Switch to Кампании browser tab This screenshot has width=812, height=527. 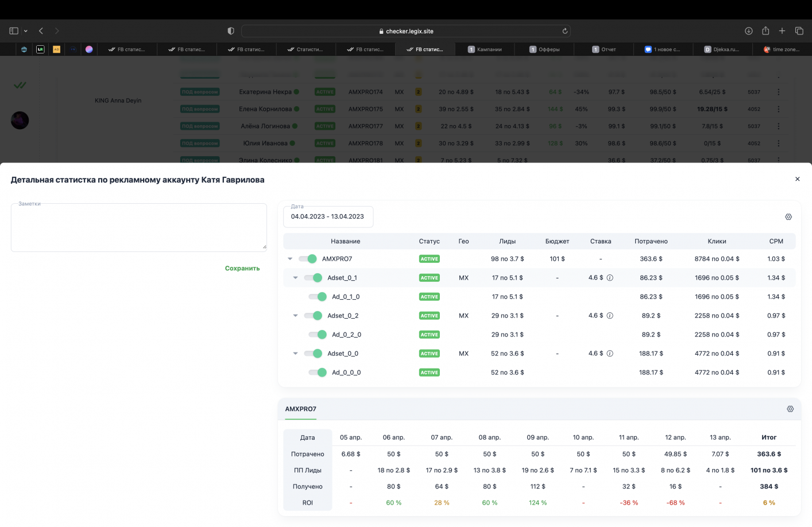(x=485, y=49)
